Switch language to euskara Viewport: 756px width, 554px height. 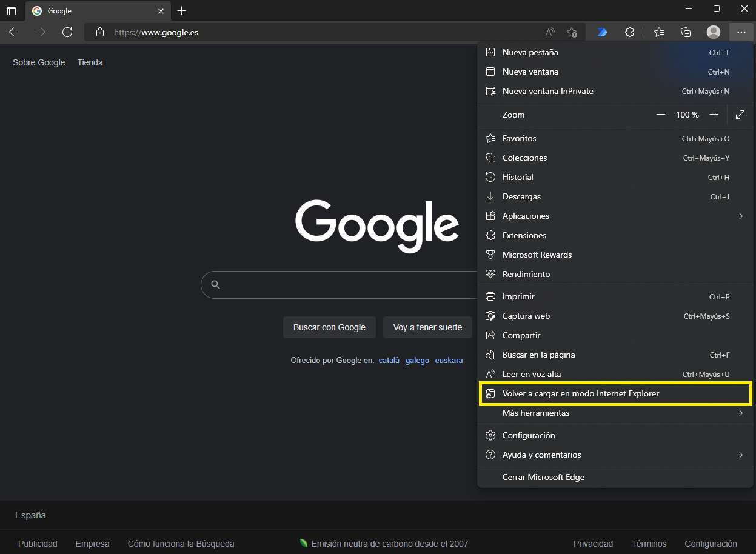tap(449, 360)
